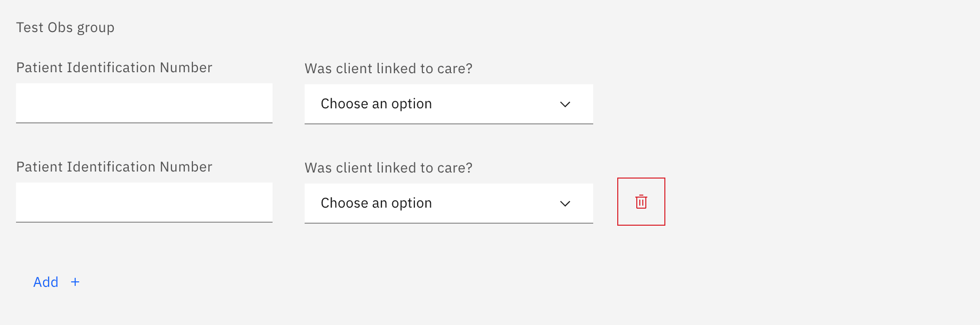Click the 'Test Obs group' heading
980x325 pixels.
pyautogui.click(x=65, y=27)
